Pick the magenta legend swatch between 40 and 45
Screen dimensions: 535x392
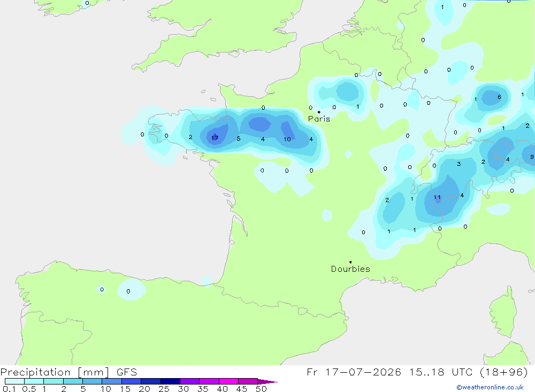(x=228, y=381)
